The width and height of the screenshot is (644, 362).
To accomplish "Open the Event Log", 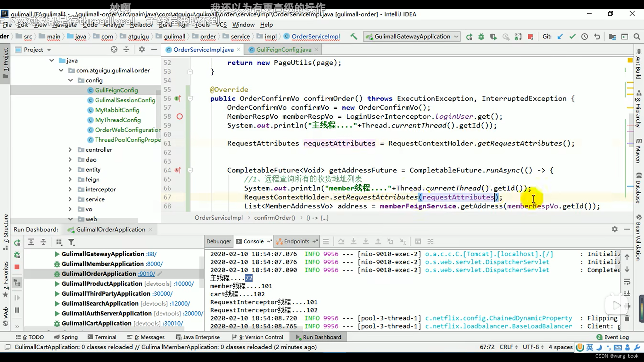I will click(612, 337).
